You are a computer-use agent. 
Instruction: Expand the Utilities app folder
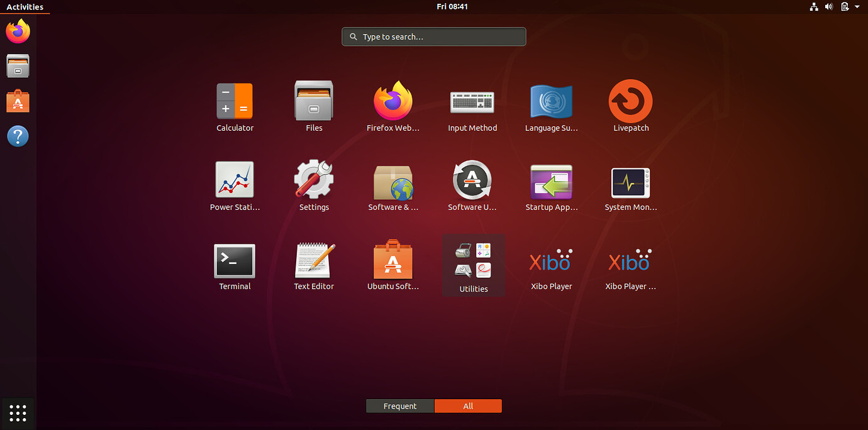(x=473, y=263)
